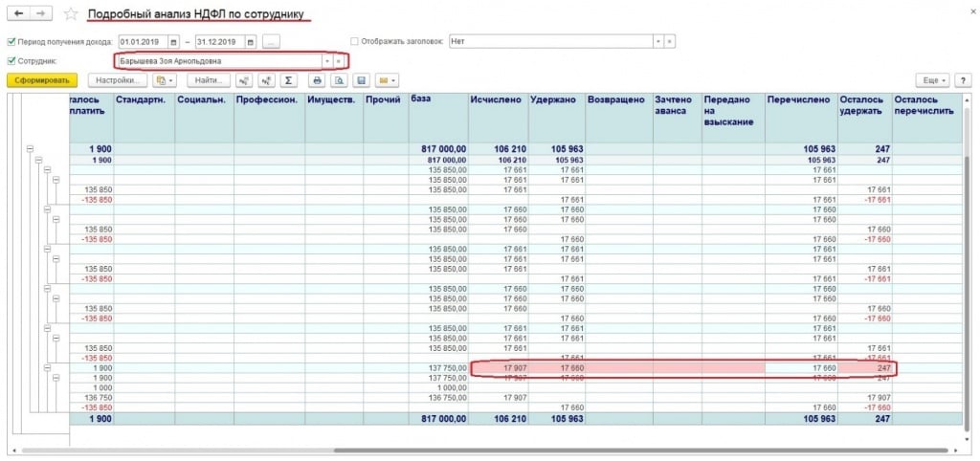Collapse the topmost tree group node
This screenshot has width=980, height=461.
(x=30, y=149)
